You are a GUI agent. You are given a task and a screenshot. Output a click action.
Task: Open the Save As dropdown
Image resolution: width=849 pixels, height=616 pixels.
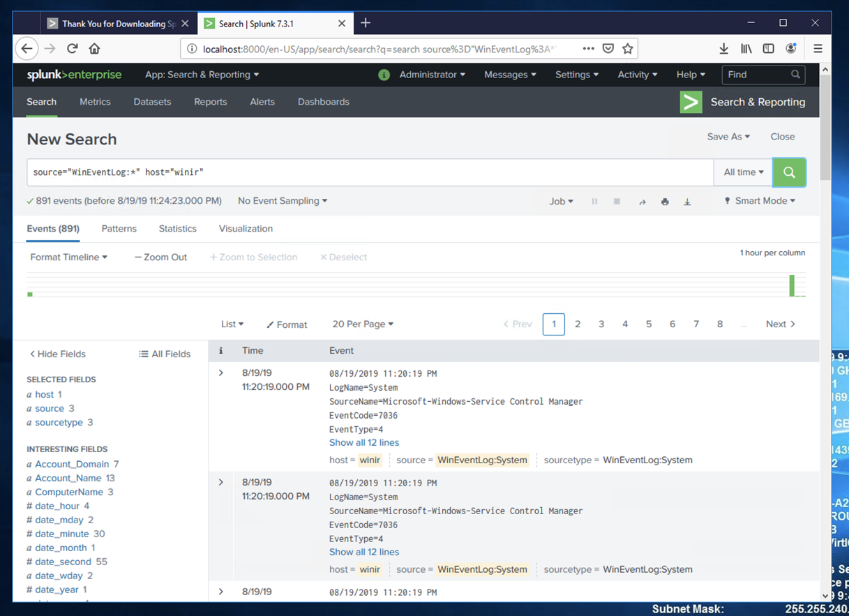pos(728,137)
